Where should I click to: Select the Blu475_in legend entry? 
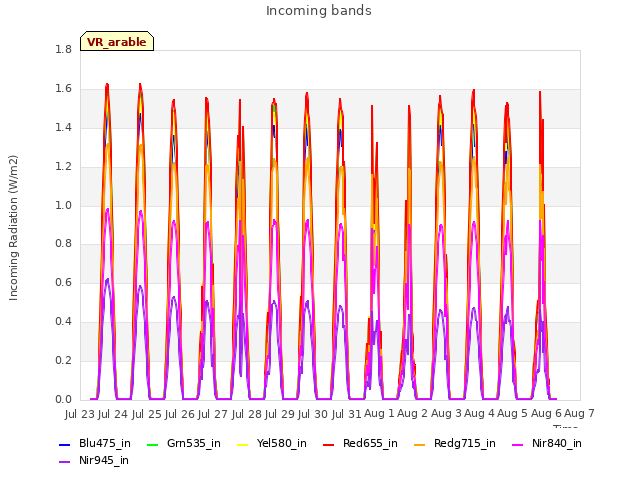95,444
